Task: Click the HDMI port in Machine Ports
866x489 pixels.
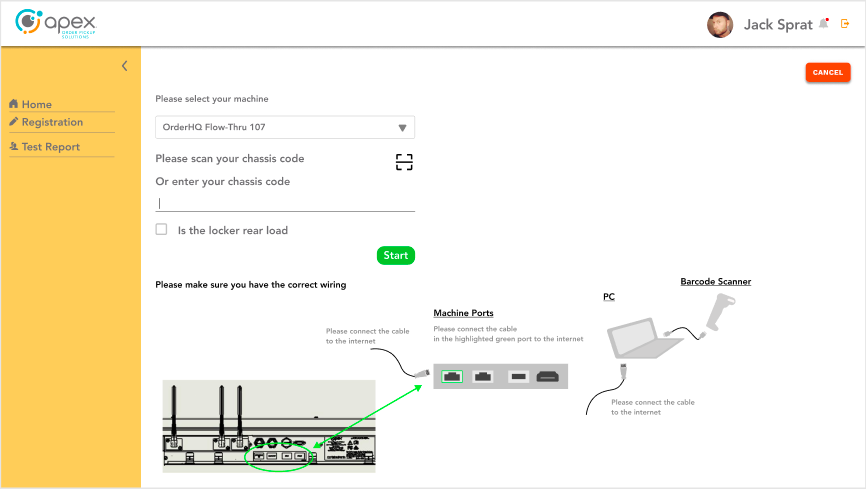Action: 547,376
